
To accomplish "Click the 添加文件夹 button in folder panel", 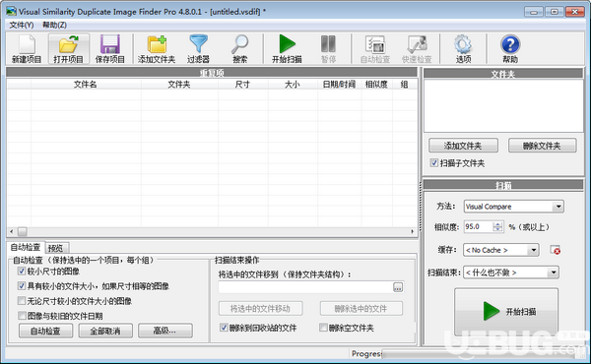I will 463,146.
